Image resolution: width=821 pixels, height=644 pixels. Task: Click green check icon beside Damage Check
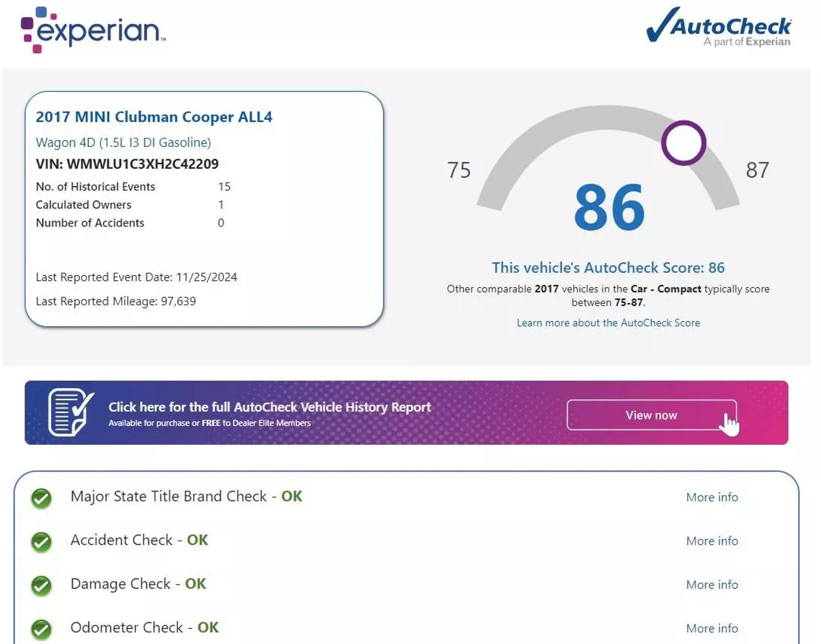point(41,586)
